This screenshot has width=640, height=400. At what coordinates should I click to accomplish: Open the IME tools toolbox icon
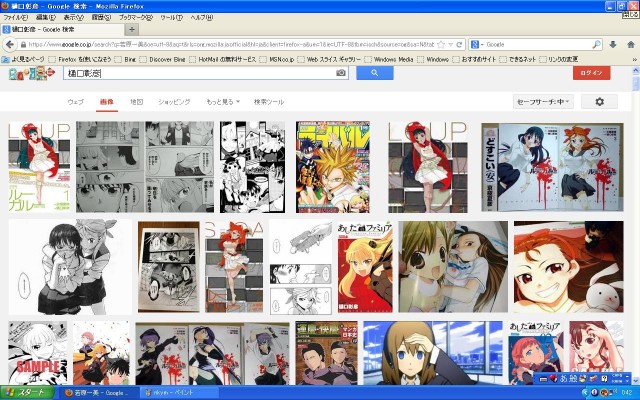[x=594, y=379]
